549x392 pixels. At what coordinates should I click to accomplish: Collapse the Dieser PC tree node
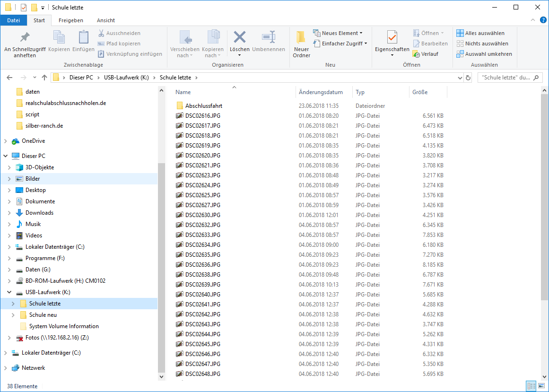(5, 156)
